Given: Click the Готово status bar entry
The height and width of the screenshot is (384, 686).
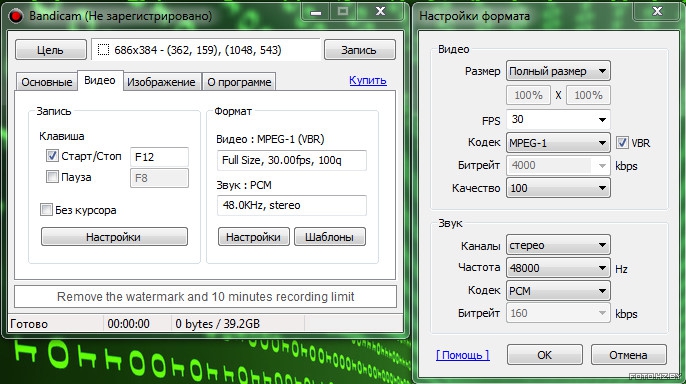Looking at the screenshot, I should click(x=29, y=324).
